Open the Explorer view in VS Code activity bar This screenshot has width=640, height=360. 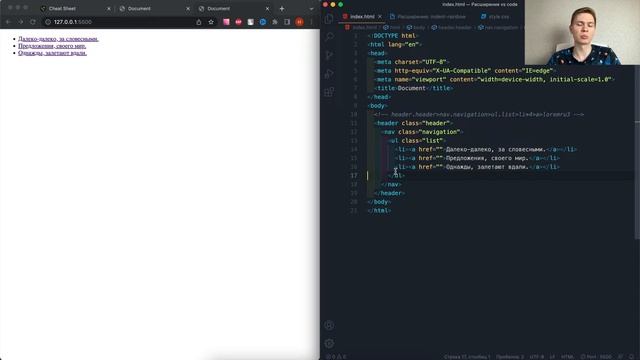click(x=329, y=19)
